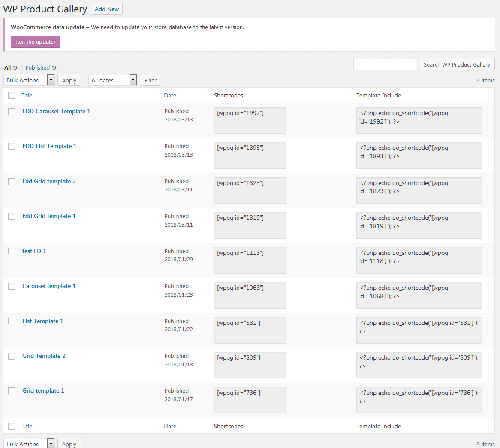
Task: Open Edd Grid template 2 gallery
Action: click(49, 181)
